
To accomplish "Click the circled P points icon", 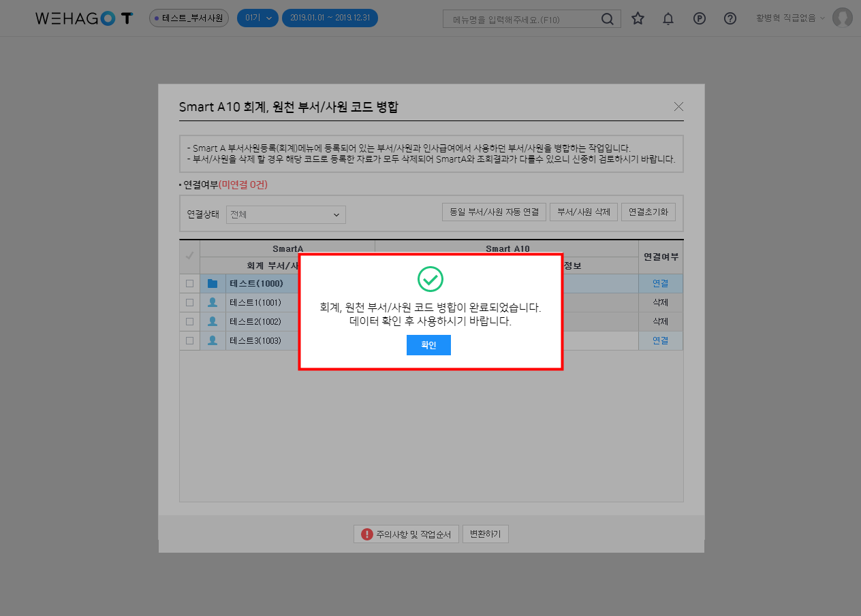I will [x=699, y=18].
